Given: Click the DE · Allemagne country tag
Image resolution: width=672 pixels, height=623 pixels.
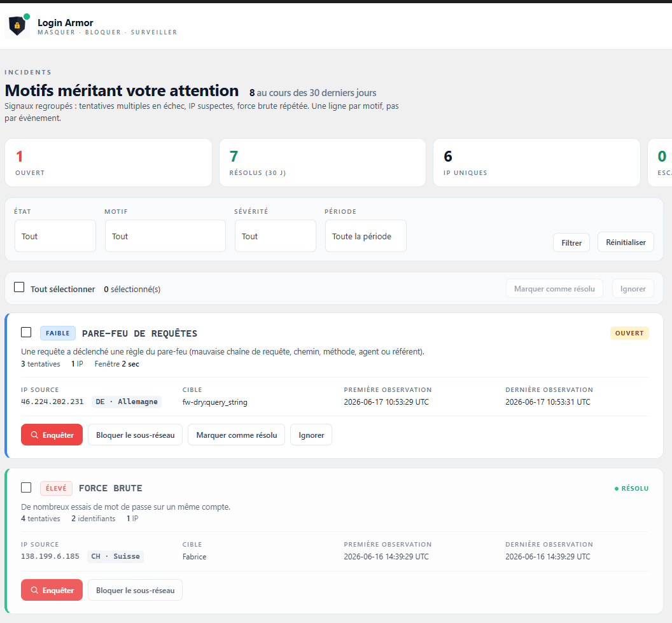Looking at the screenshot, I should 127,402.
